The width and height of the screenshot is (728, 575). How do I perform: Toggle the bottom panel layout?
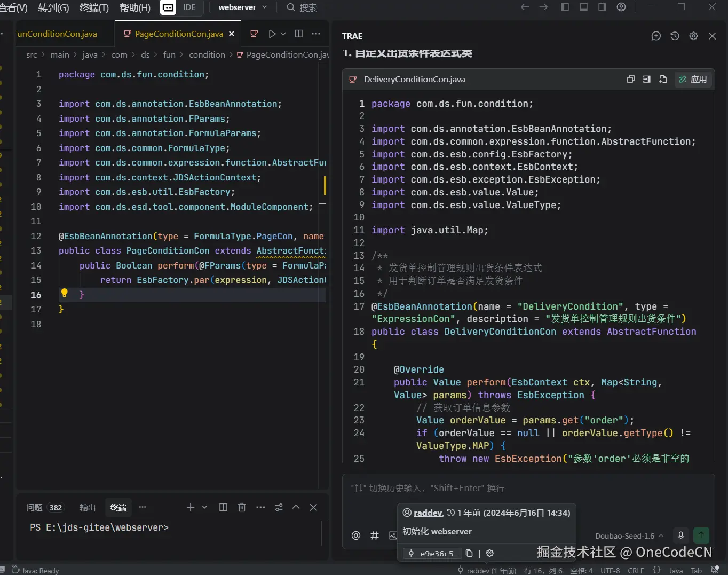click(583, 7)
